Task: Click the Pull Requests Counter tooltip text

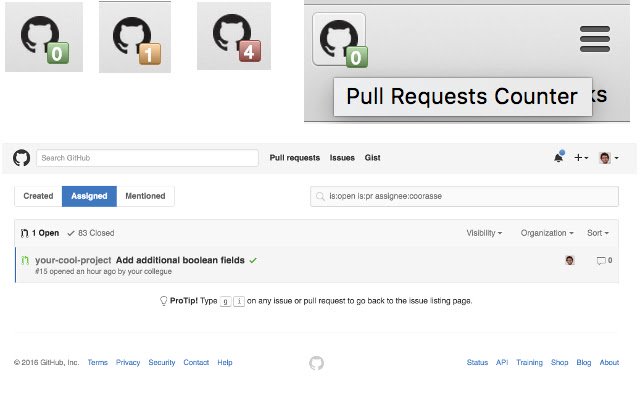Action: click(462, 97)
